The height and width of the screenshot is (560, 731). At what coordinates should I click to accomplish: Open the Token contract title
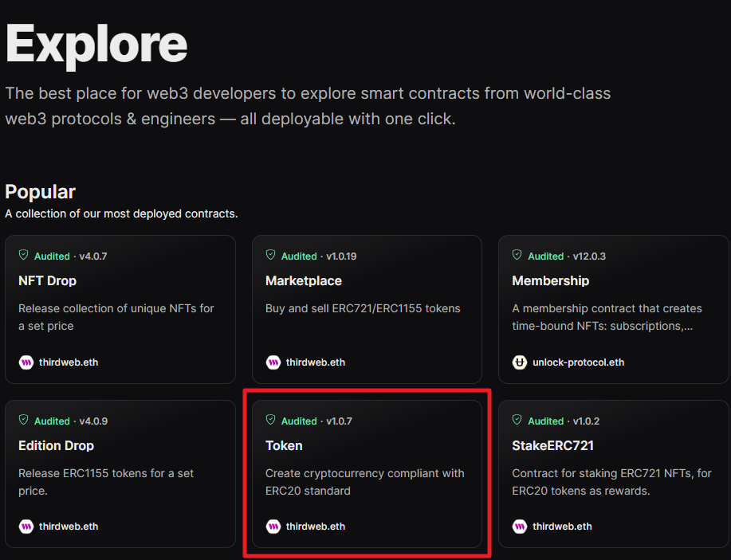coord(284,446)
